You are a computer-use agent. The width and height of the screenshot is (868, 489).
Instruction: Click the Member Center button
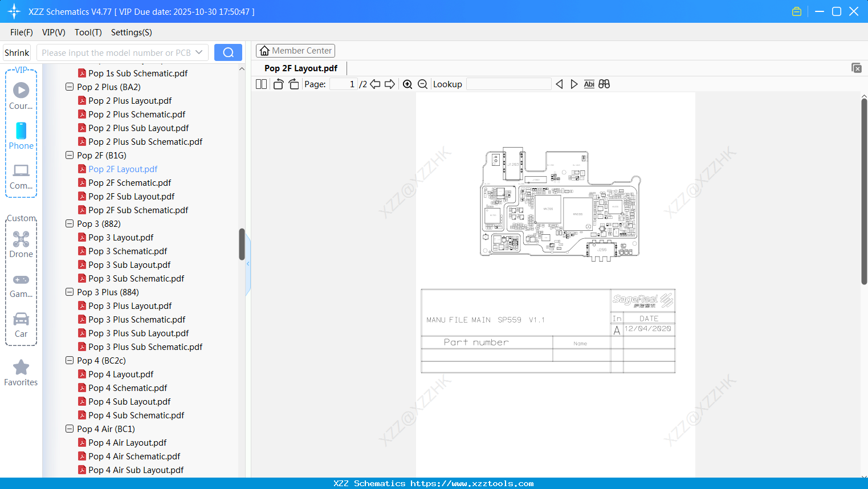(x=295, y=50)
